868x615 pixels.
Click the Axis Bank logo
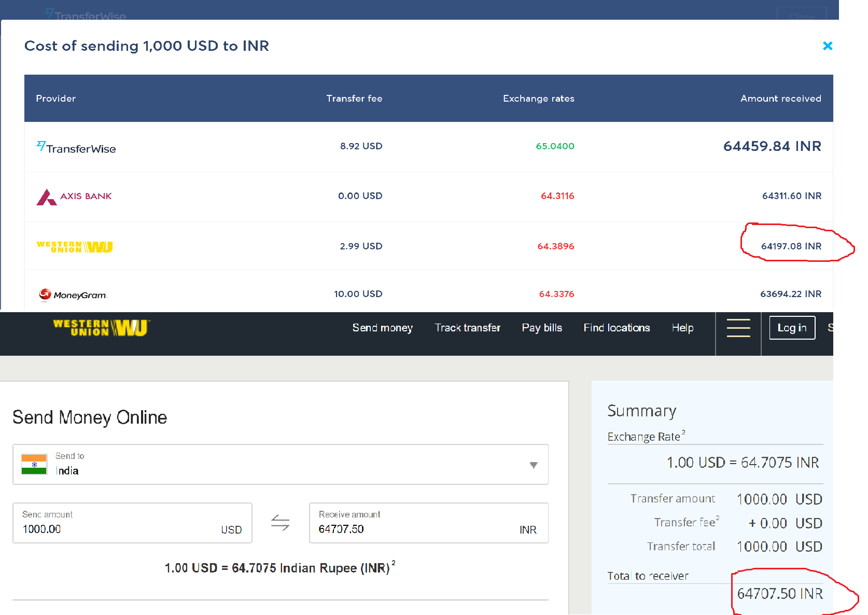[74, 197]
